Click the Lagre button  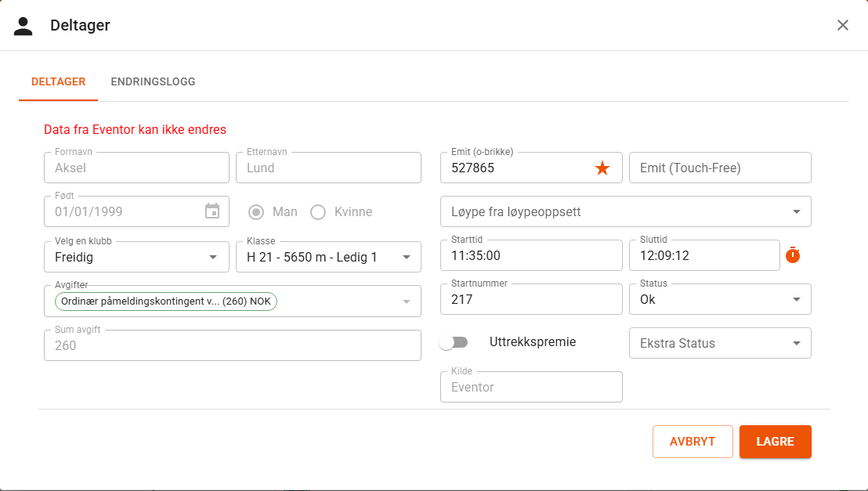(x=776, y=442)
